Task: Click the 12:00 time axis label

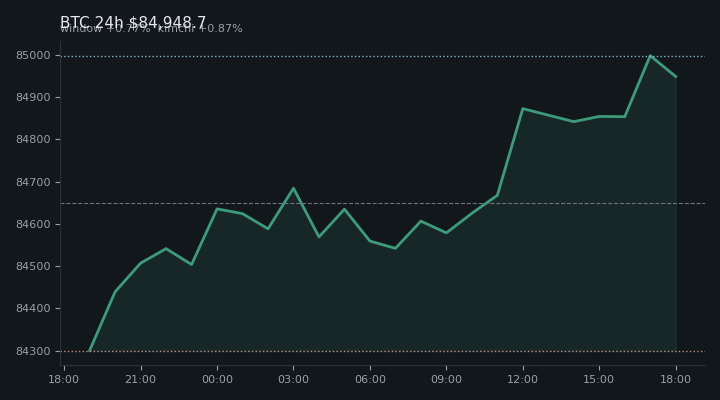Action: click(x=523, y=379)
